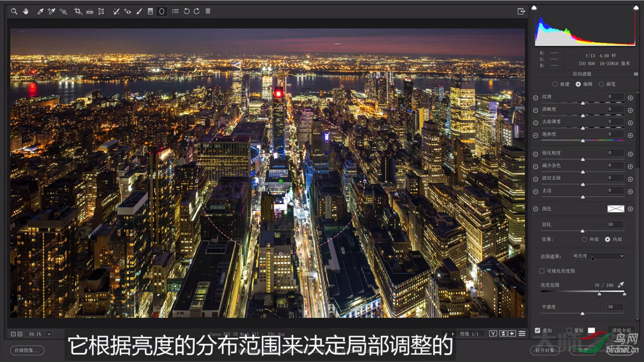Toggle the 叠加 overlay checkbox
The height and width of the screenshot is (362, 644).
537,330
